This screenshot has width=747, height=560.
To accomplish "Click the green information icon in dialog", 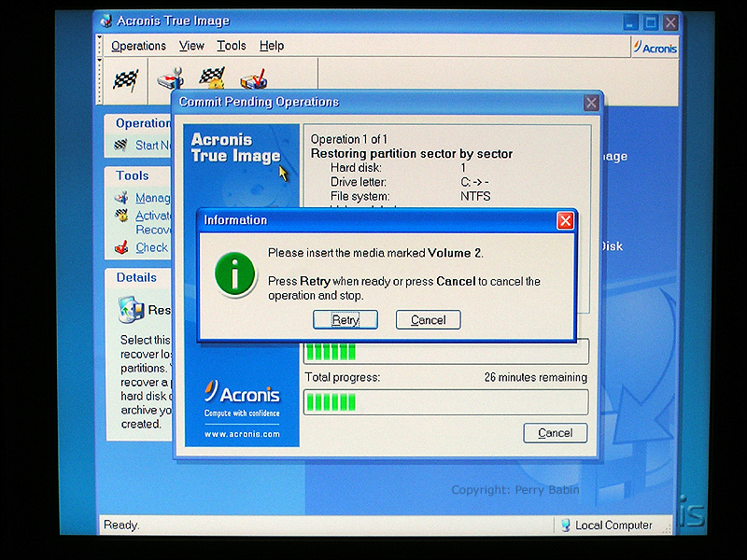I will pyautogui.click(x=235, y=274).
